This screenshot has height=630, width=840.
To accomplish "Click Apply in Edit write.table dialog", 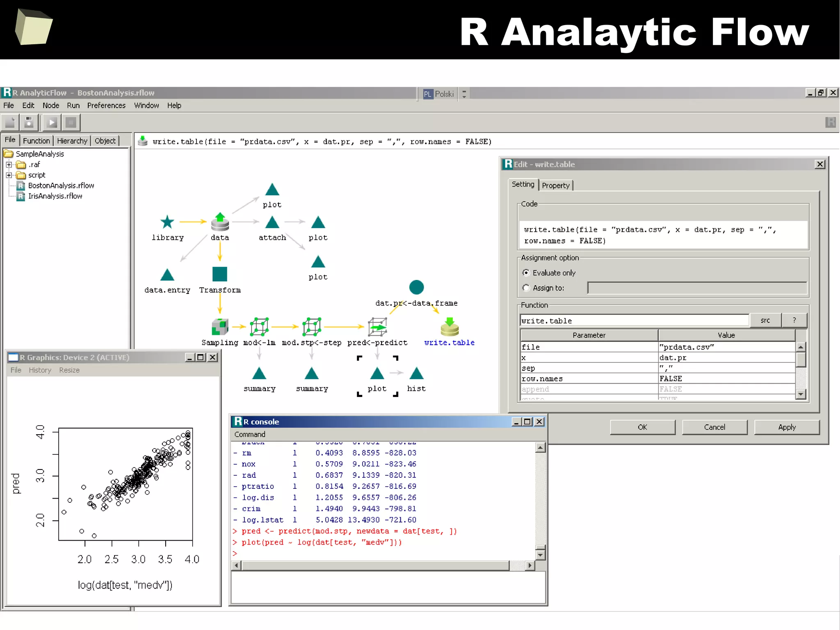I will coord(787,427).
